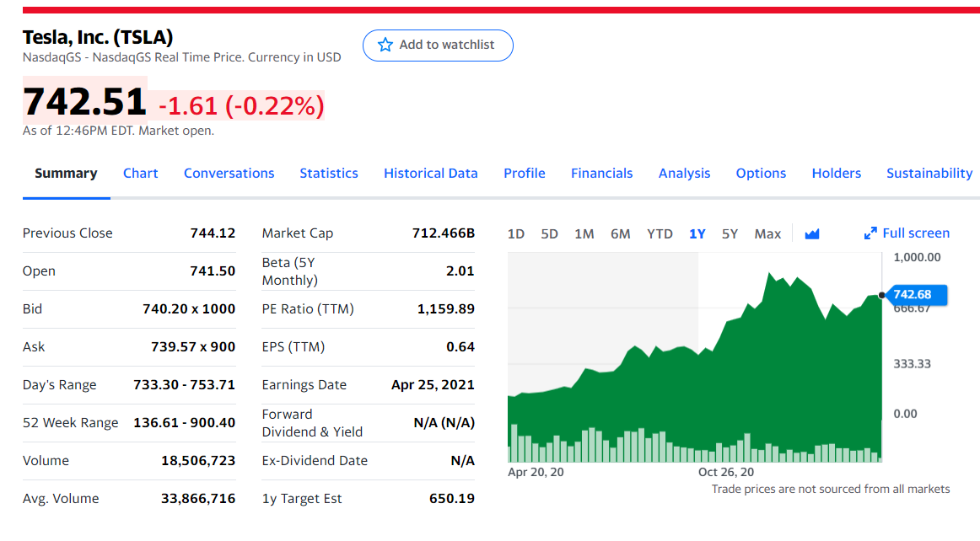
Task: View the Historical Data tab
Action: [431, 173]
